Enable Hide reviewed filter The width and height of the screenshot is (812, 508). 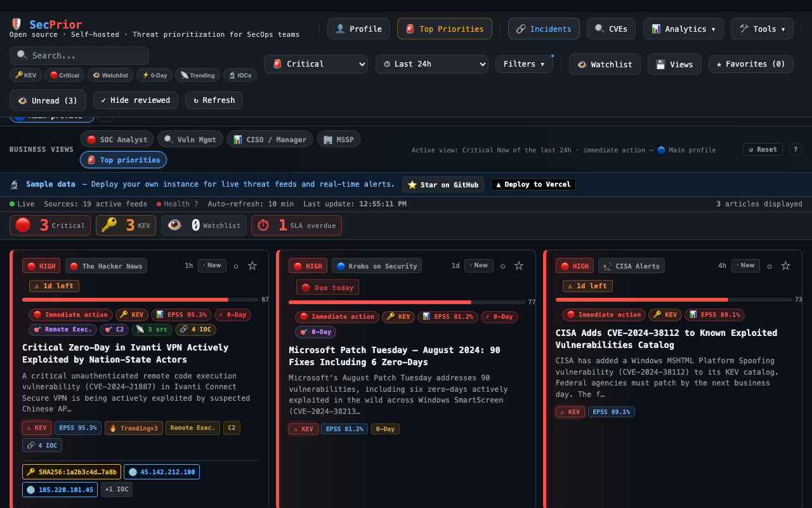pyautogui.click(x=135, y=100)
